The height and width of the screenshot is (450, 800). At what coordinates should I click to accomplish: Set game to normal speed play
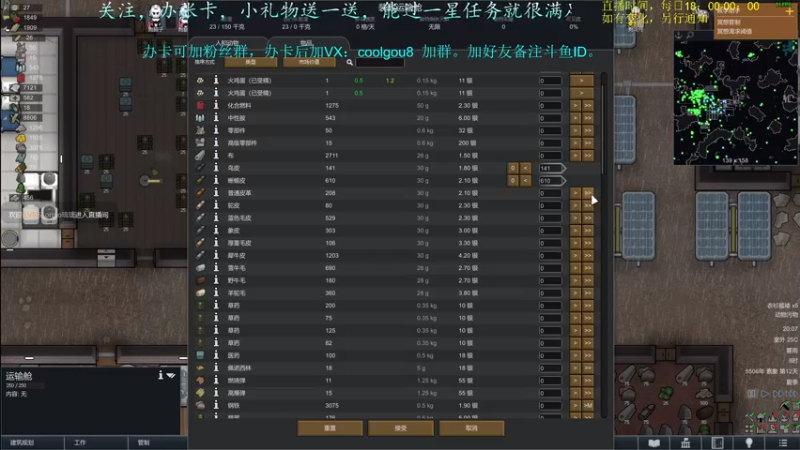point(764,394)
